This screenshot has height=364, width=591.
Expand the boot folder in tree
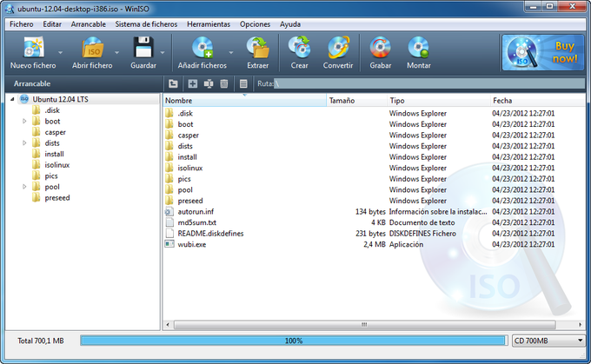tap(24, 121)
